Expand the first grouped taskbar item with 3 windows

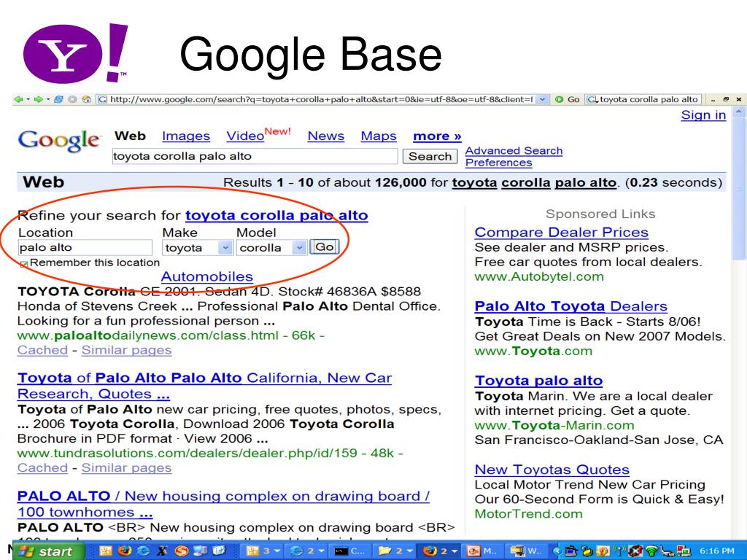262,551
